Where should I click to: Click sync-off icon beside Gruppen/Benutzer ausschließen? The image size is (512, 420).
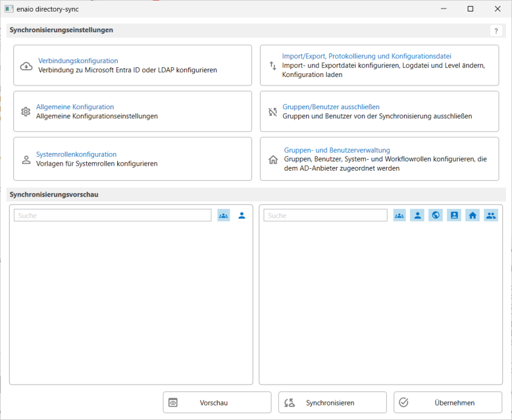[x=272, y=112]
